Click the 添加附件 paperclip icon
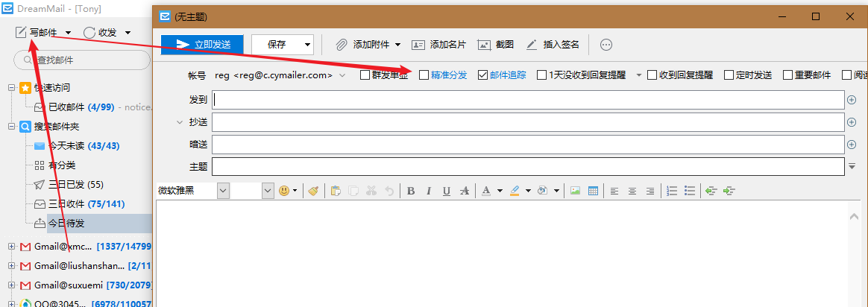This screenshot has height=307, width=868. pos(342,45)
